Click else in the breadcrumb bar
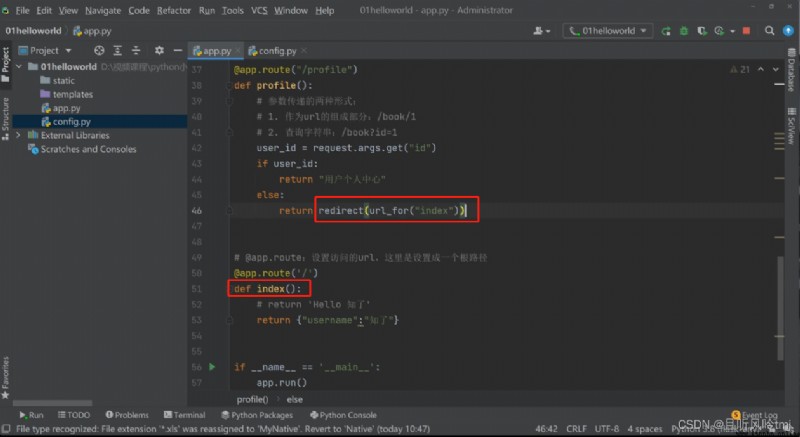Image resolution: width=800 pixels, height=437 pixels. click(x=294, y=399)
